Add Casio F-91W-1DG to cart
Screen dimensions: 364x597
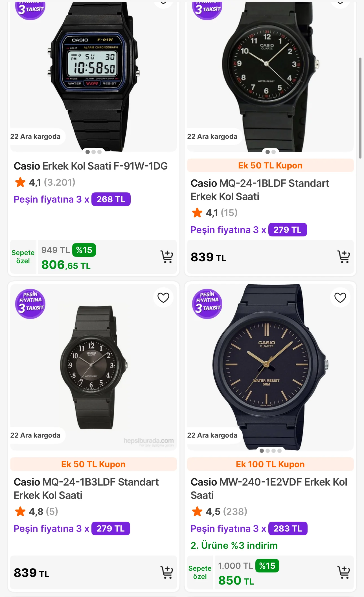(167, 257)
